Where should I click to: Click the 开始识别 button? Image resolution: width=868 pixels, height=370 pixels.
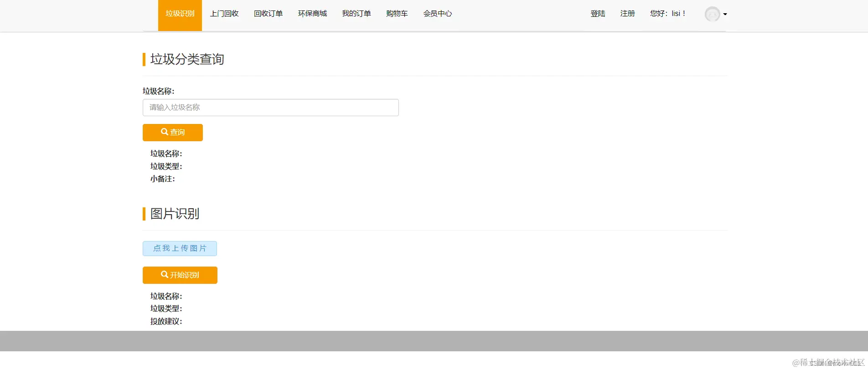[x=180, y=275]
